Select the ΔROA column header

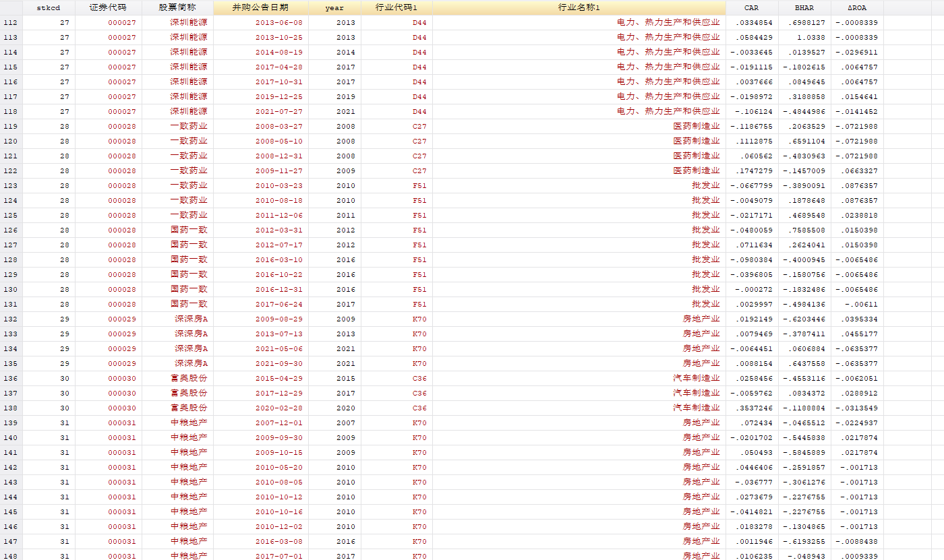click(856, 7)
